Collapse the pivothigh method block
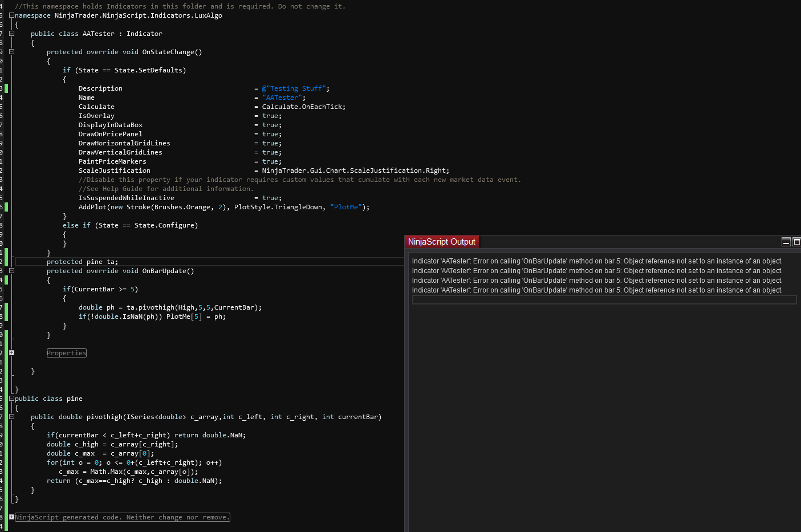 [x=11, y=417]
